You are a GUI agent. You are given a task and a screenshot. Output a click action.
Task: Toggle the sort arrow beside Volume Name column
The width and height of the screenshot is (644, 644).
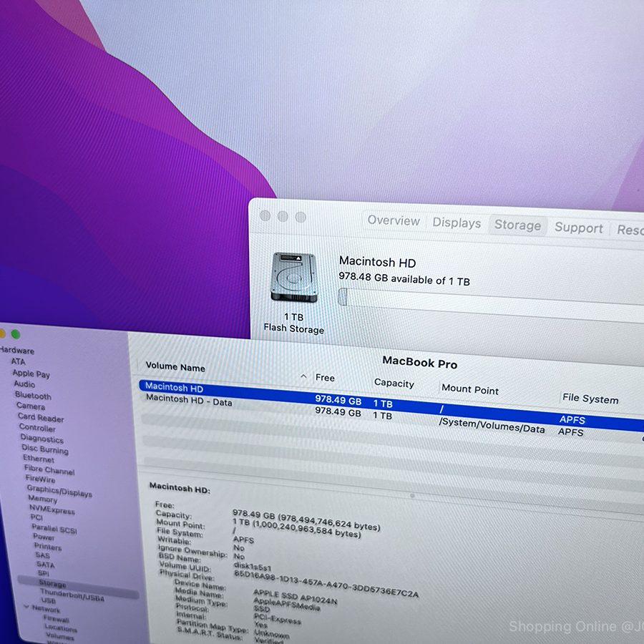[x=303, y=376]
